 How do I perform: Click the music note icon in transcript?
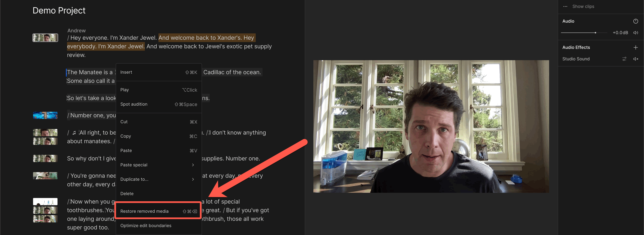tap(74, 133)
